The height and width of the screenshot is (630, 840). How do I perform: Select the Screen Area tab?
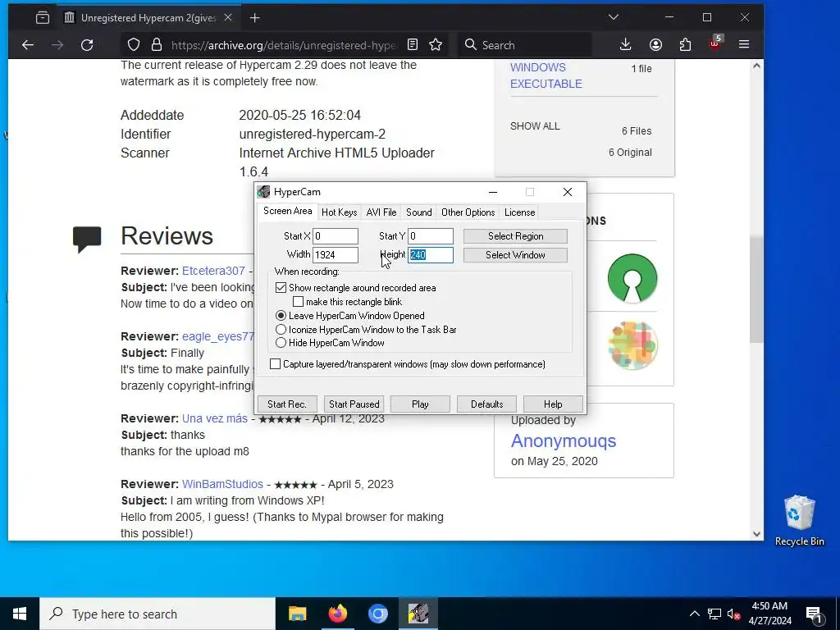[x=288, y=211]
